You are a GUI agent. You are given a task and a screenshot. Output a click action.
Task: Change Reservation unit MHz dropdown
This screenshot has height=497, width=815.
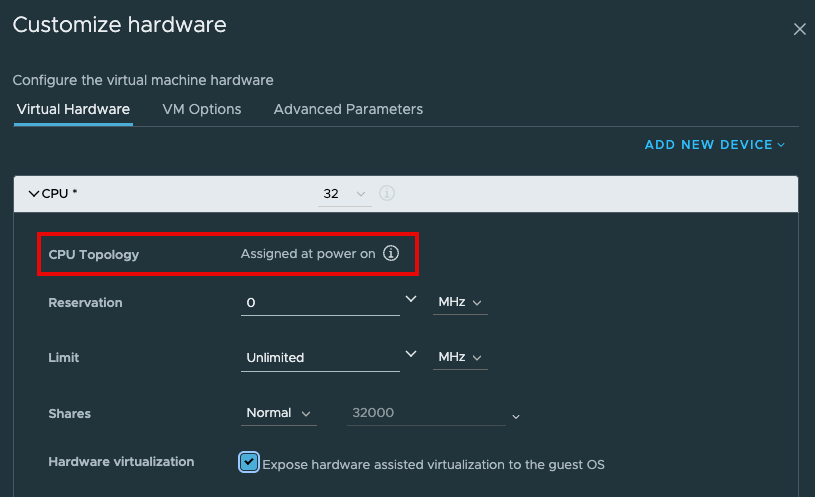[x=460, y=302]
